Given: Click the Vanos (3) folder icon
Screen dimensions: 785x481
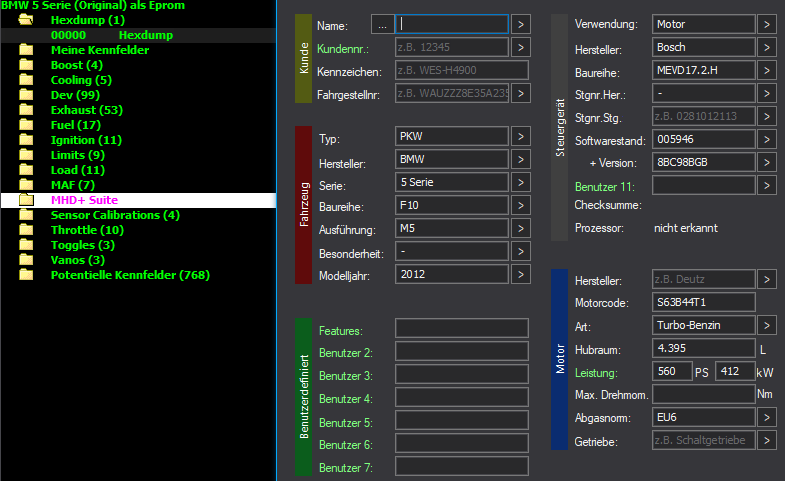Looking at the screenshot, I should click(26, 260).
